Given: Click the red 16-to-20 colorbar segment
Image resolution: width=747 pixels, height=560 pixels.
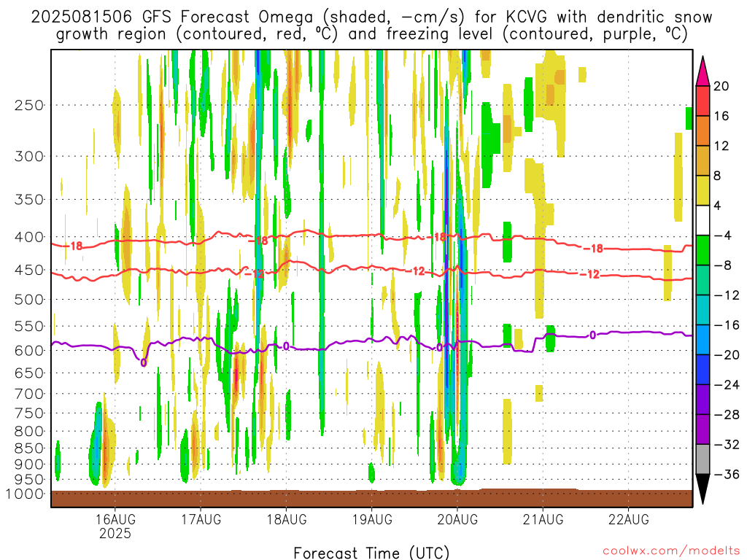Looking at the screenshot, I should (x=703, y=101).
